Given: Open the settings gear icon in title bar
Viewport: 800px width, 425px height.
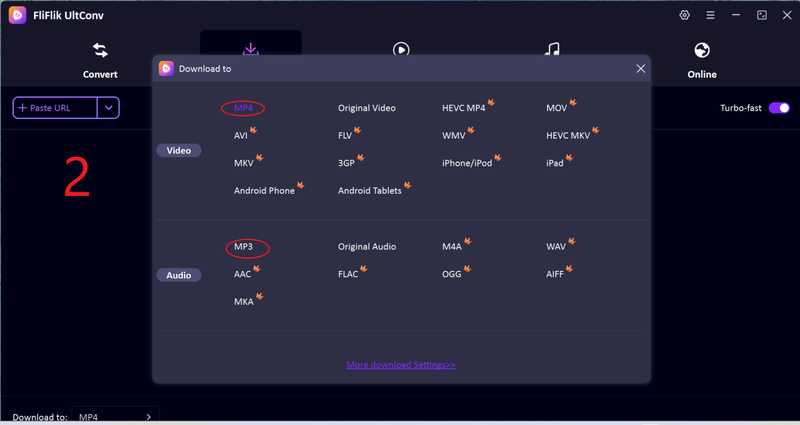Looking at the screenshot, I should pyautogui.click(x=684, y=15).
